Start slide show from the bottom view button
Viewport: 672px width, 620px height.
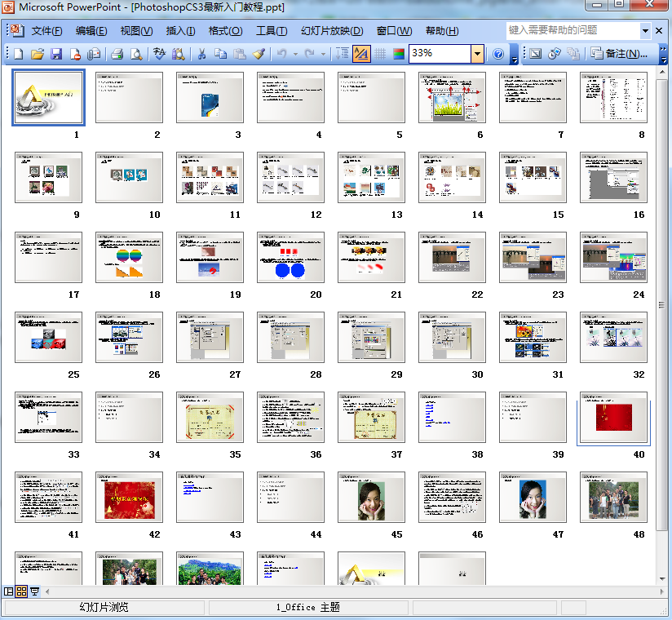pyautogui.click(x=35, y=591)
